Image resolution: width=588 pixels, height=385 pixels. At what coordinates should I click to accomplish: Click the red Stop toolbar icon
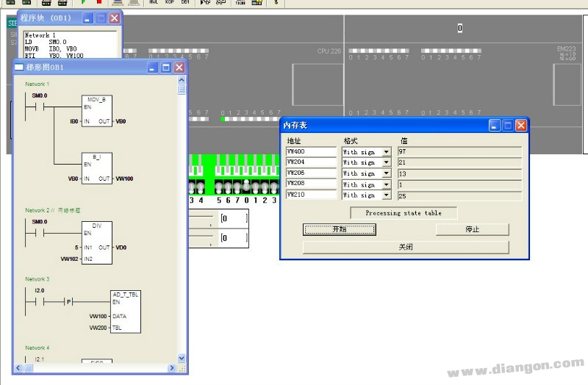coord(98,3)
